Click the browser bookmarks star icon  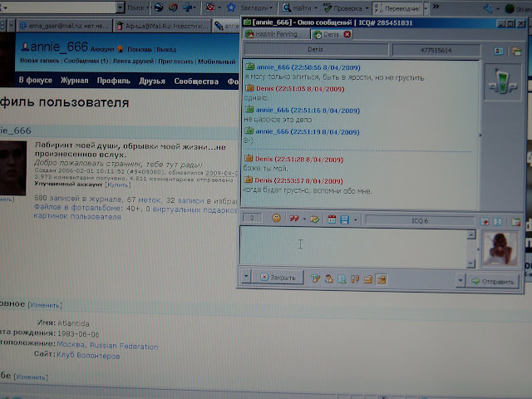point(231,7)
